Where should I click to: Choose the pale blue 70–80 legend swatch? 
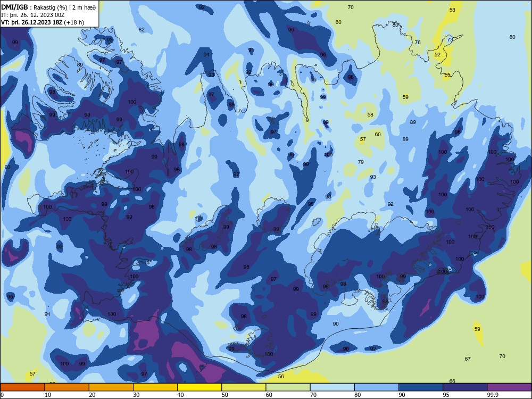point(332,387)
